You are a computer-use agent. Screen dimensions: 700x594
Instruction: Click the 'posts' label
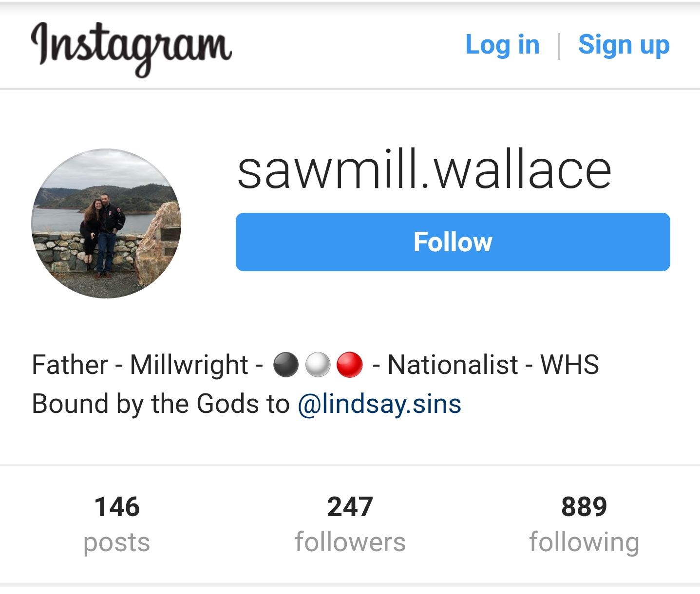point(117,543)
